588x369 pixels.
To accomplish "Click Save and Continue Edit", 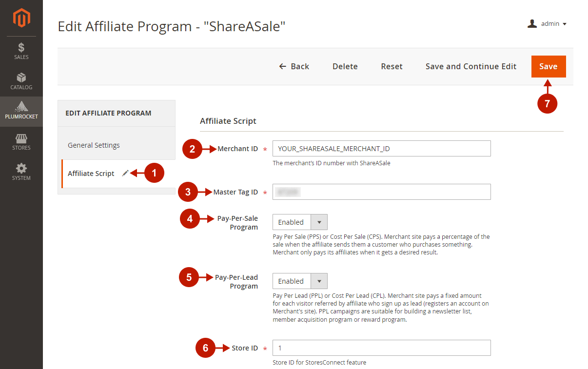I will pos(470,66).
